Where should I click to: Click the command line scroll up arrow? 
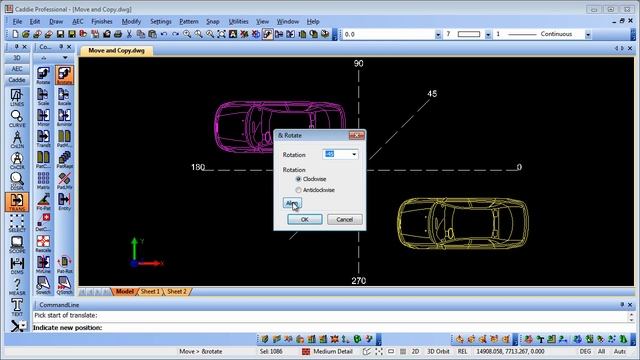631,314
